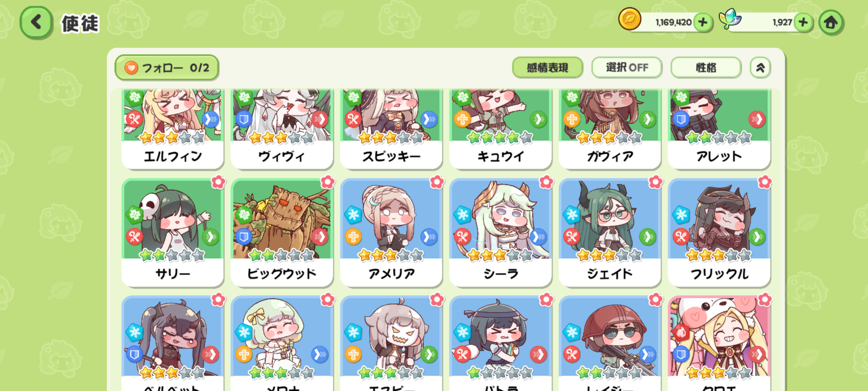Viewport: 868px width, 391px height.
Task: Add butterfly gems with plus icon
Action: (803, 22)
